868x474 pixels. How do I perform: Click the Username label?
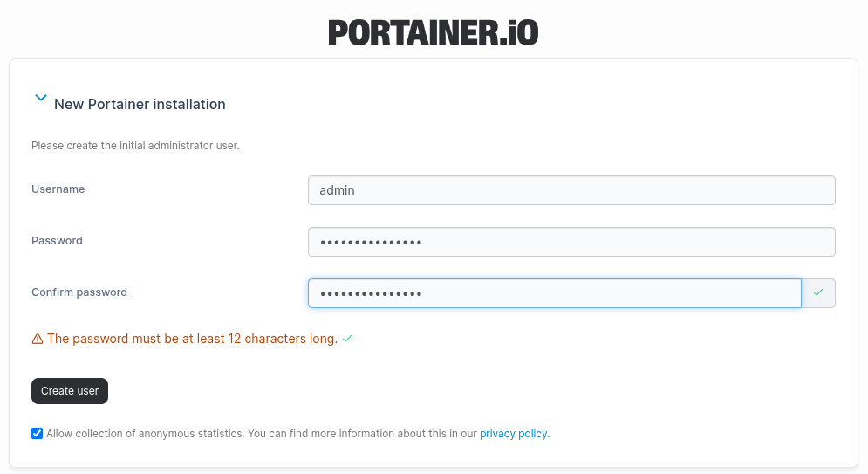pos(58,189)
